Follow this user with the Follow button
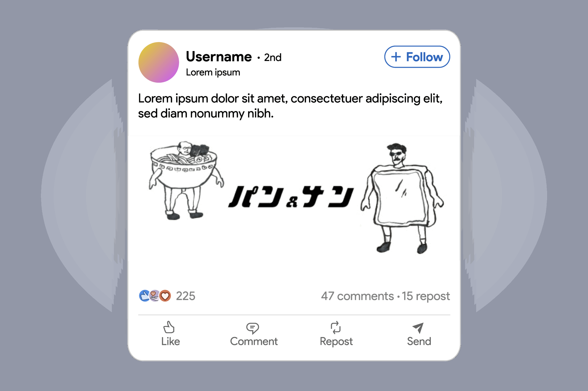 [x=417, y=57]
